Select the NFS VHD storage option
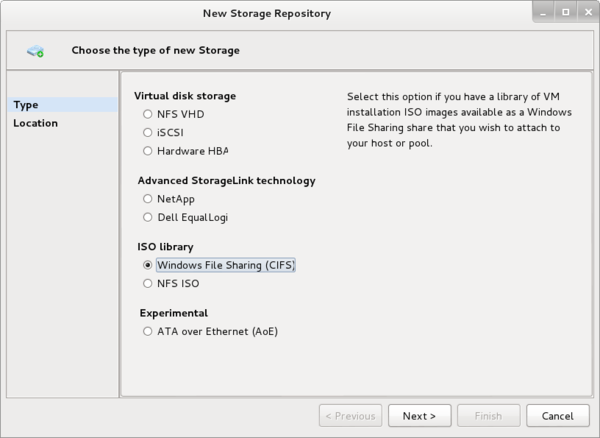Viewport: 600px width, 438px height. pyautogui.click(x=148, y=114)
